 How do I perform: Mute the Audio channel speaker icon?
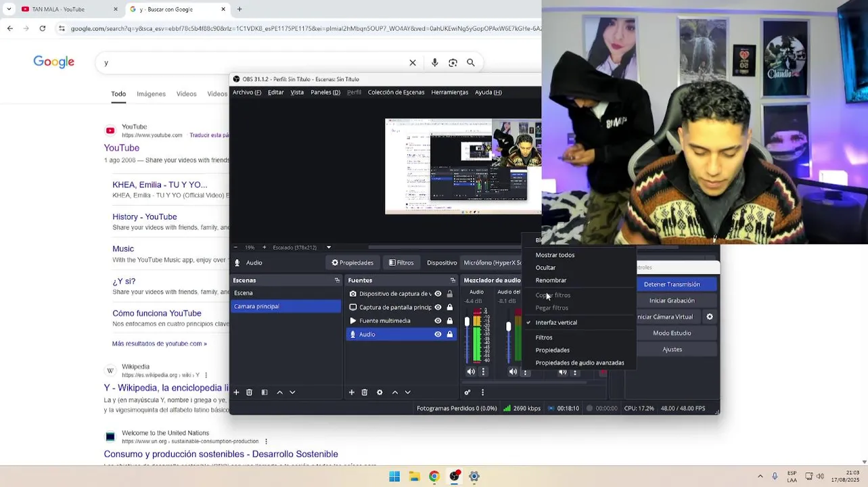tap(471, 371)
